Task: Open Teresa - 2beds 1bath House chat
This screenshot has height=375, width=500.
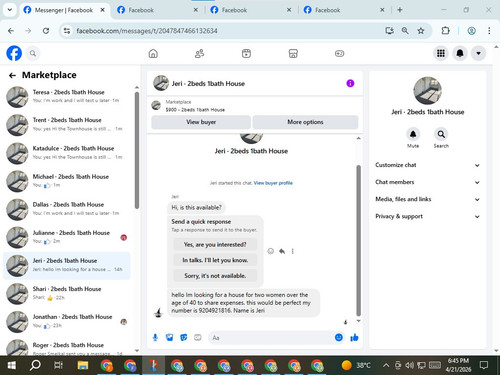Action: click(67, 97)
